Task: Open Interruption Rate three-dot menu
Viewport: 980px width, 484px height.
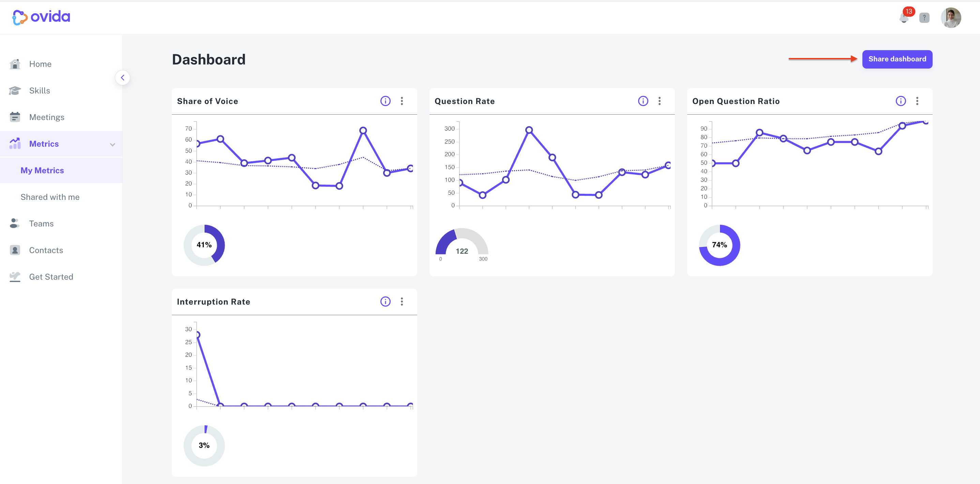Action: pos(402,302)
